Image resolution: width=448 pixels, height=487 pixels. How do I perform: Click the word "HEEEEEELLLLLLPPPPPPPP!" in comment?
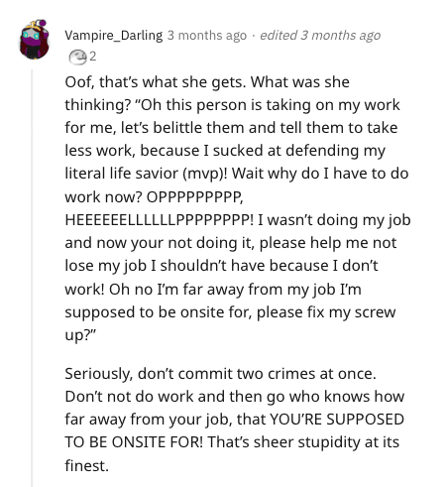point(160,220)
